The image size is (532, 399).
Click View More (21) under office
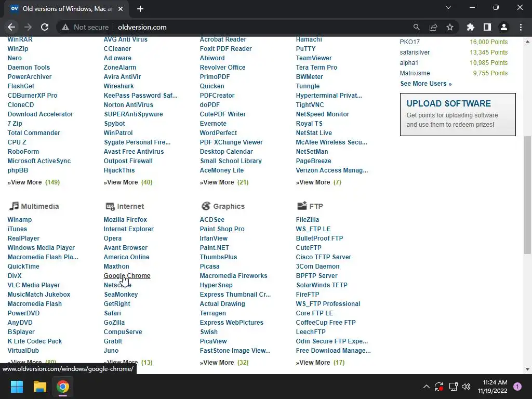[224, 182]
